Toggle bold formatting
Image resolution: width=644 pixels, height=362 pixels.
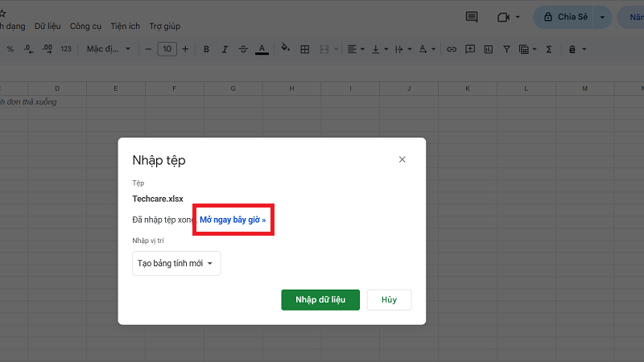(206, 49)
